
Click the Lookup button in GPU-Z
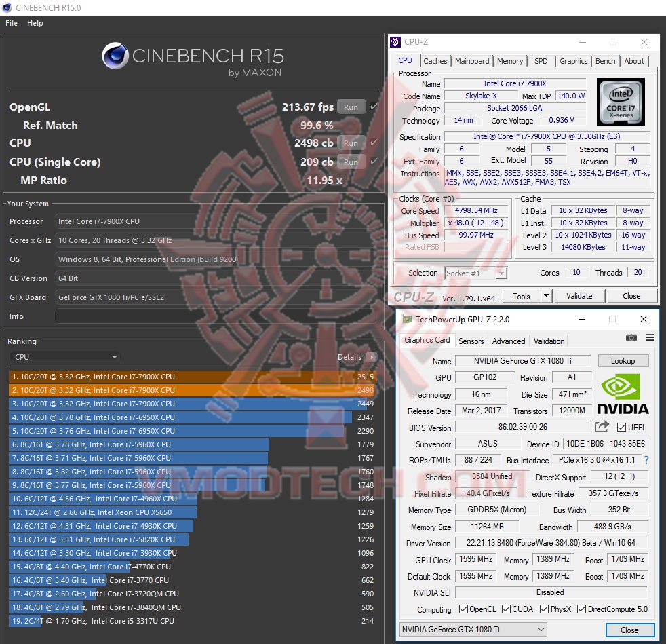(623, 360)
